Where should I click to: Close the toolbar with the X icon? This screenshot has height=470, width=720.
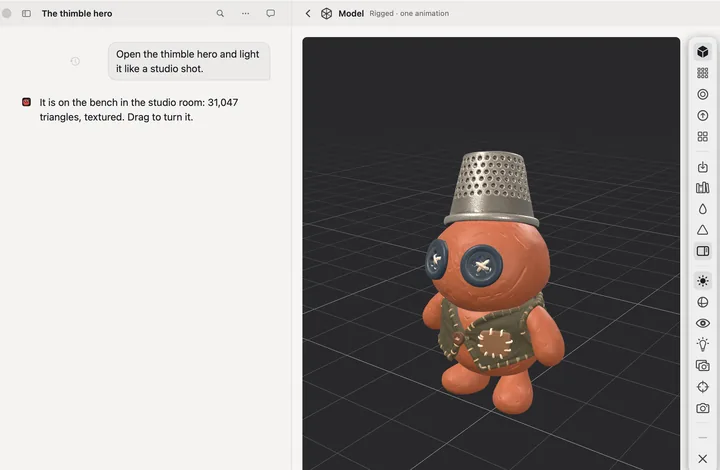point(703,459)
